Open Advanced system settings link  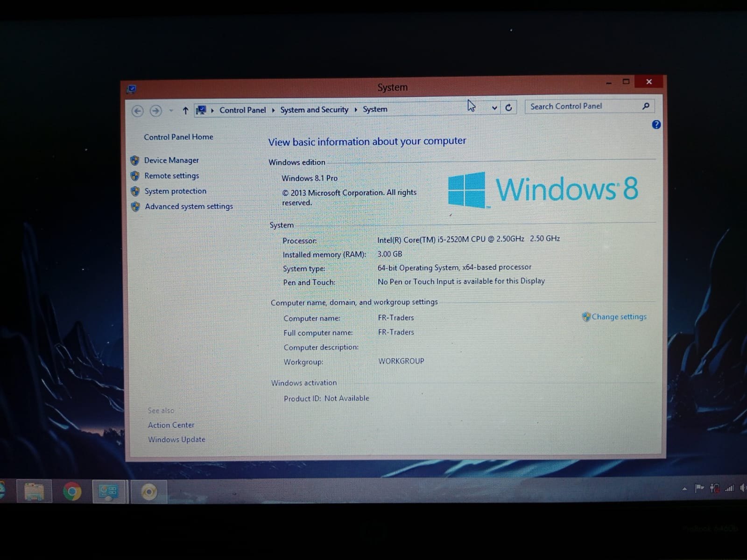click(189, 206)
